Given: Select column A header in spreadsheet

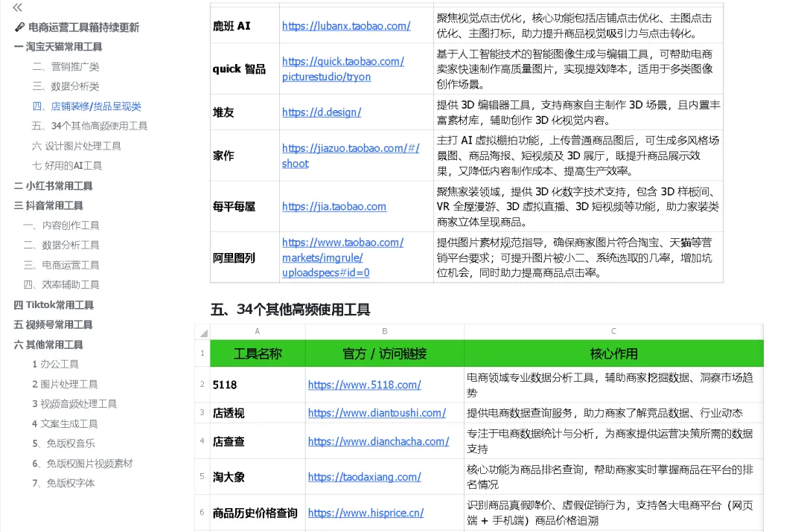Looking at the screenshot, I should [258, 332].
